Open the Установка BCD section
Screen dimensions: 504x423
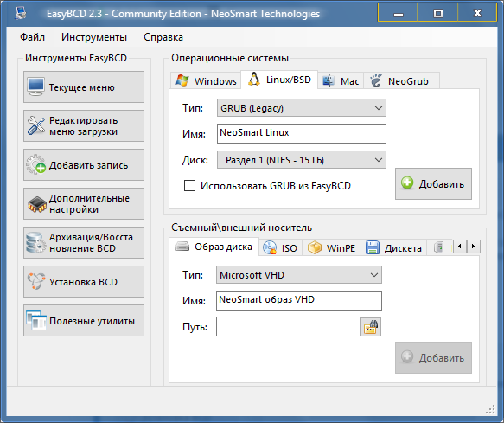84,282
